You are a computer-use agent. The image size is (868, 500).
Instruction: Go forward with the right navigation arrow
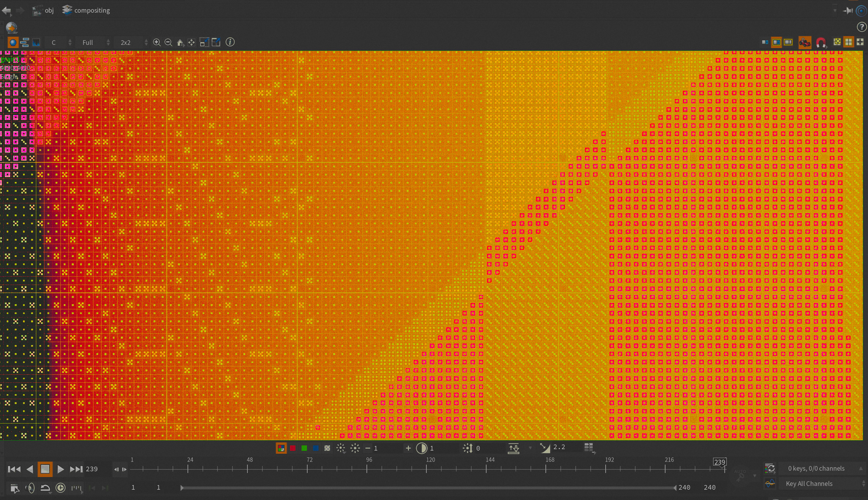tap(19, 10)
